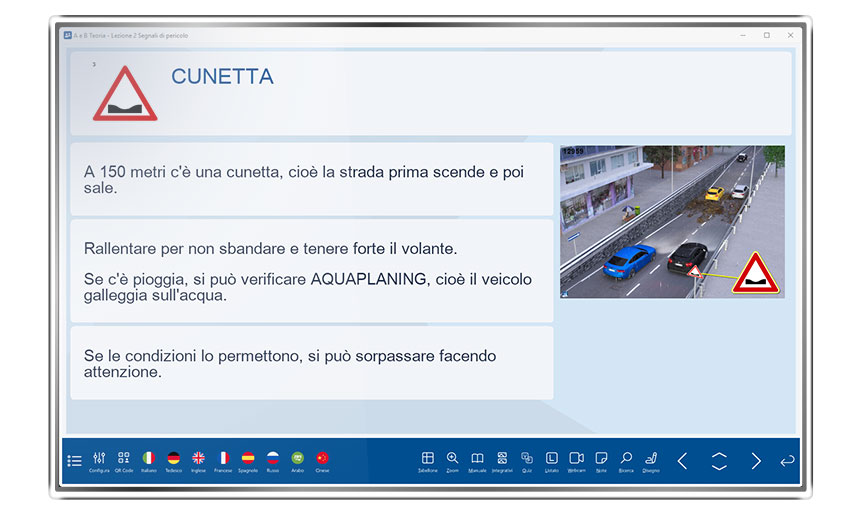Launch the Quiz tool

527,458
